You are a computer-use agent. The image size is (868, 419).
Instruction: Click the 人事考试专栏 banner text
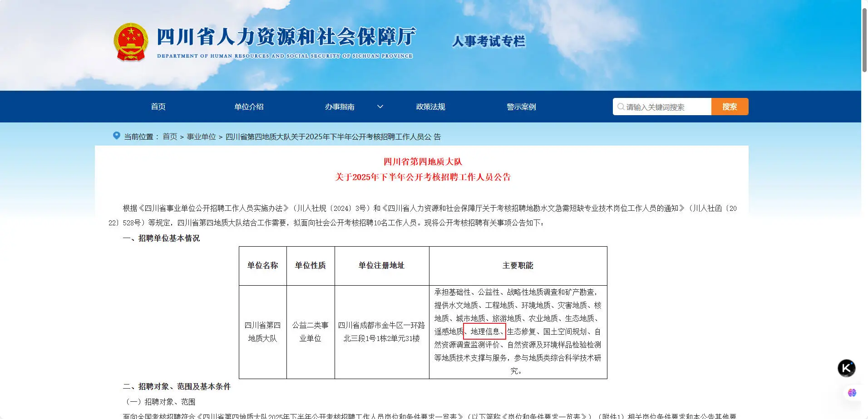488,40
